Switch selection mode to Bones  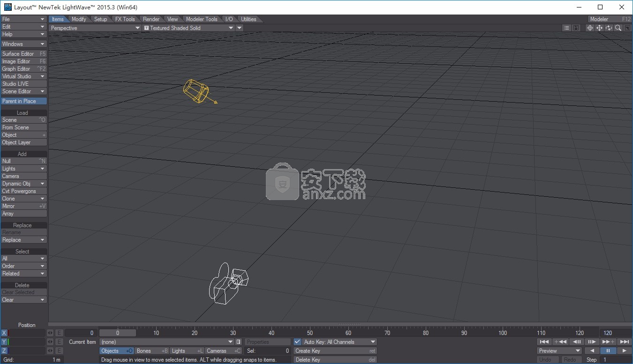coord(152,351)
